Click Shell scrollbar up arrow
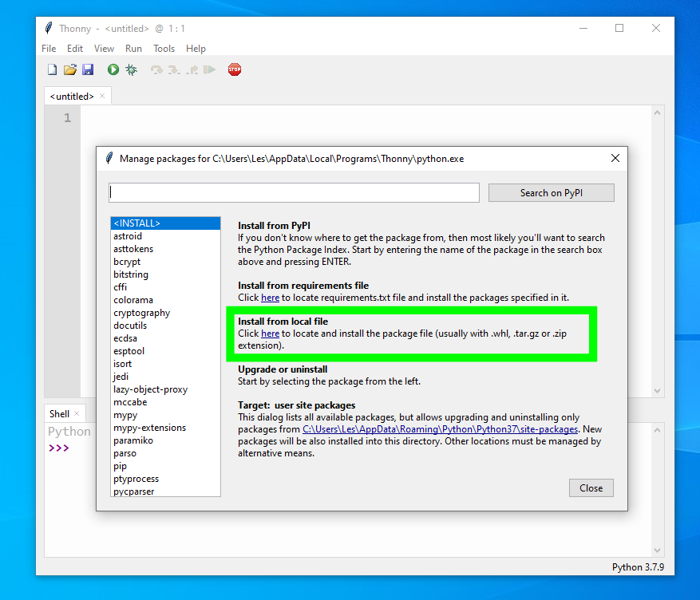Image resolution: width=700 pixels, height=600 pixels. point(657,431)
